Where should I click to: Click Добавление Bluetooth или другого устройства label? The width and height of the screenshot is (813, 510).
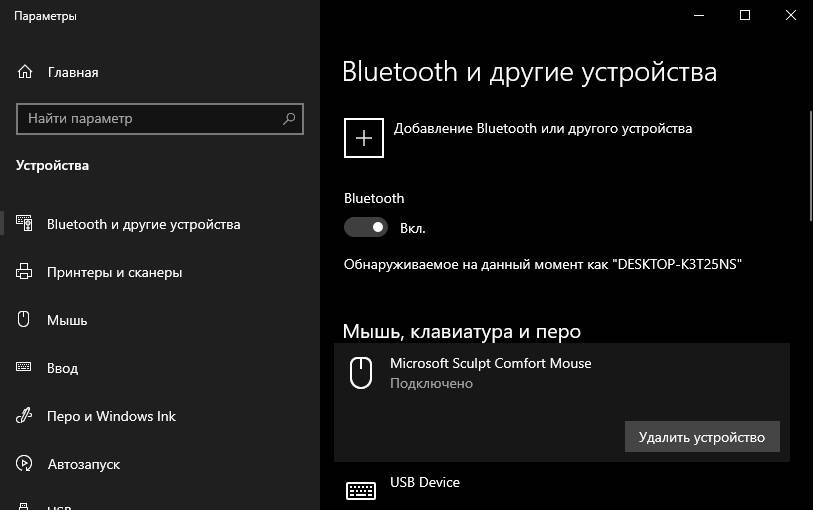coord(542,128)
